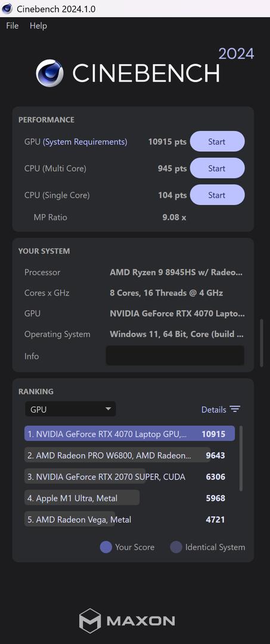The image size is (270, 644).
Task: Click the Maxon cube logo icon
Action: coord(90,621)
